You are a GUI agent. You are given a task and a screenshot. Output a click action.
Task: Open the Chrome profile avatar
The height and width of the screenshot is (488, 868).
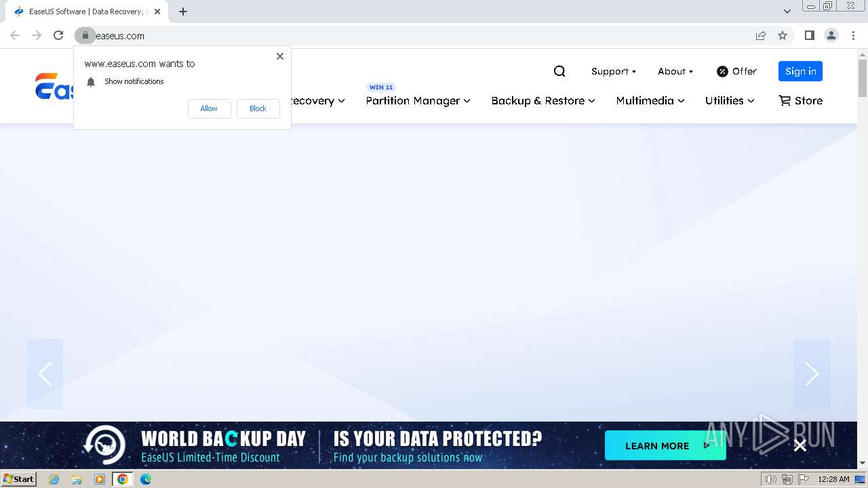pyautogui.click(x=831, y=35)
